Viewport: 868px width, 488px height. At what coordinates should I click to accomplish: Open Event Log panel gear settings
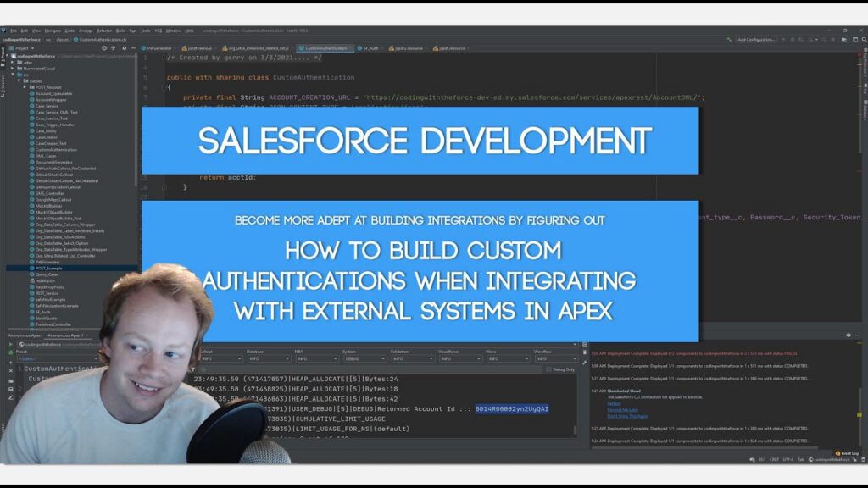(848, 335)
